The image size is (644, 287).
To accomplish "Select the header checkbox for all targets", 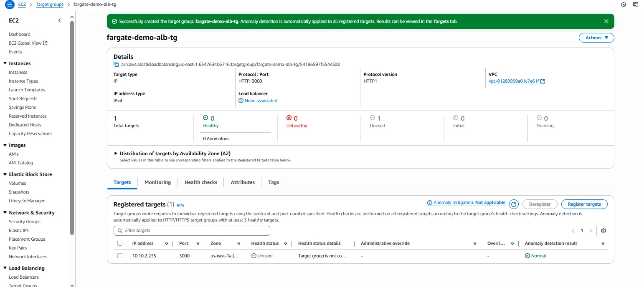I will (x=120, y=243).
